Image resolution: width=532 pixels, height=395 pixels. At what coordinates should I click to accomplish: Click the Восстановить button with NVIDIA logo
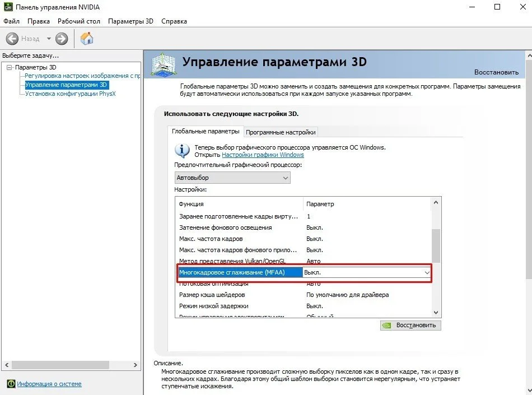tap(410, 325)
